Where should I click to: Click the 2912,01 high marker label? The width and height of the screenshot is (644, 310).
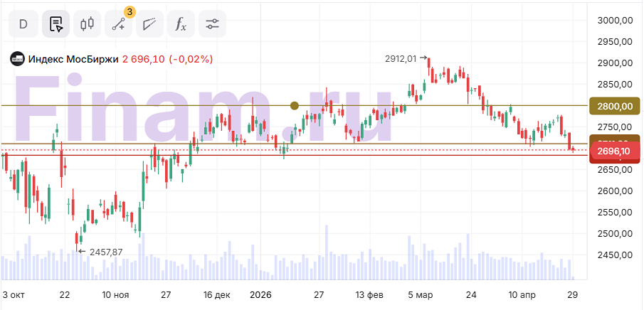pyautogui.click(x=401, y=58)
